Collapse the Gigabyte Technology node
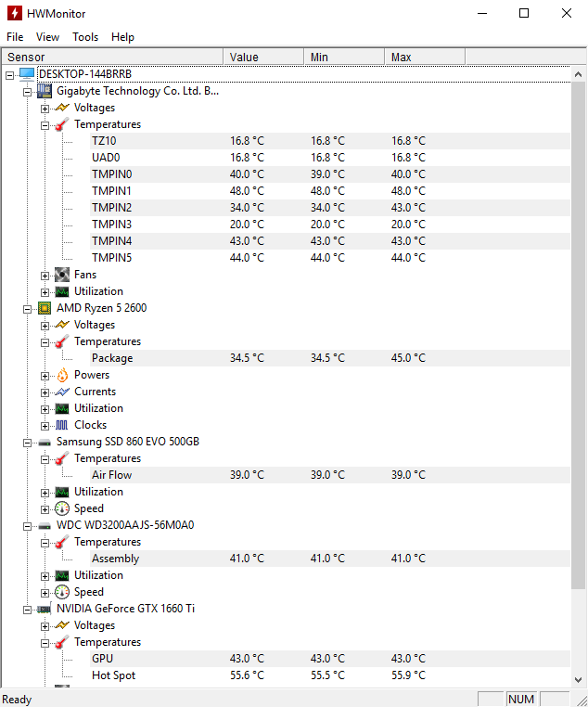The image size is (588, 707). (x=28, y=93)
